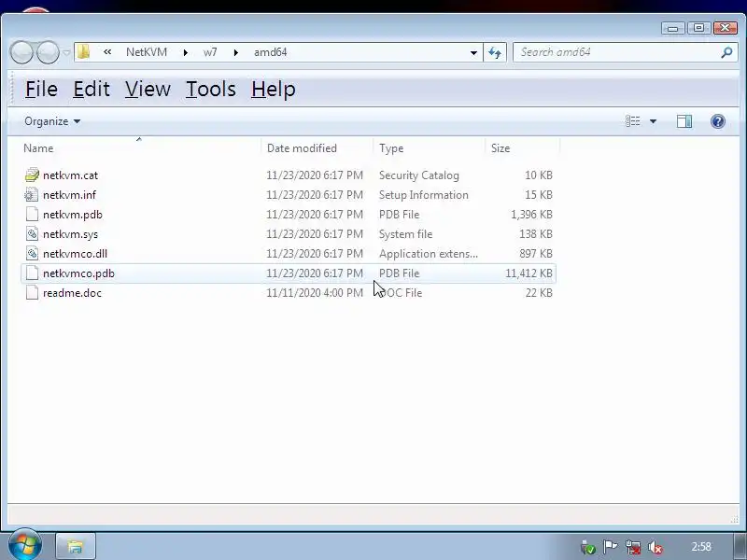Click the Search amd64 input field
The width and height of the screenshot is (747, 560).
[618, 52]
